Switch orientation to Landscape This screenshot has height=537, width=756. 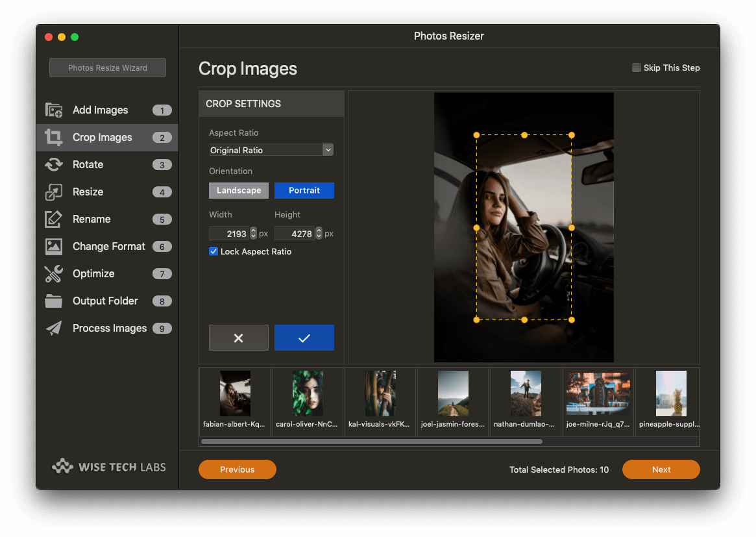tap(239, 190)
